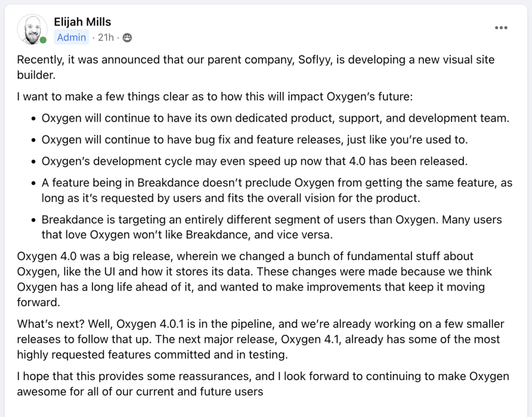Image resolution: width=532 pixels, height=417 pixels.
Task: Click the opening paragraph mentioning Soflyy
Action: click(256, 67)
